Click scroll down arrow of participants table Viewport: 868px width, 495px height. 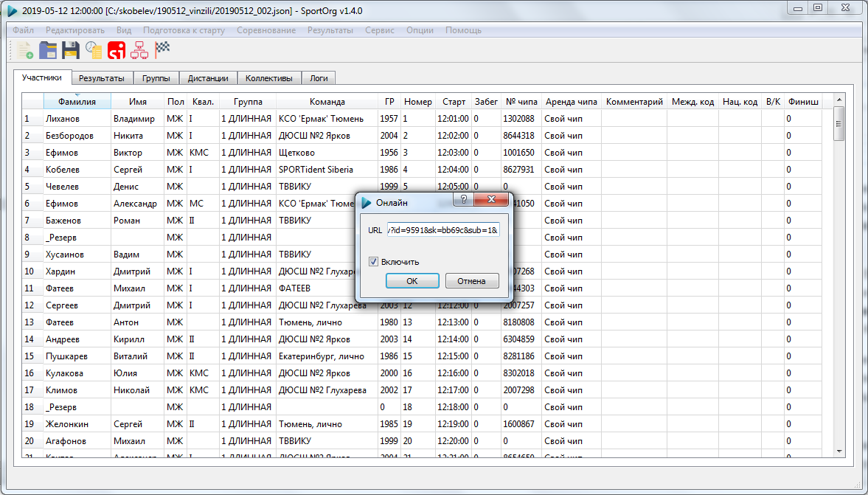[x=839, y=451]
